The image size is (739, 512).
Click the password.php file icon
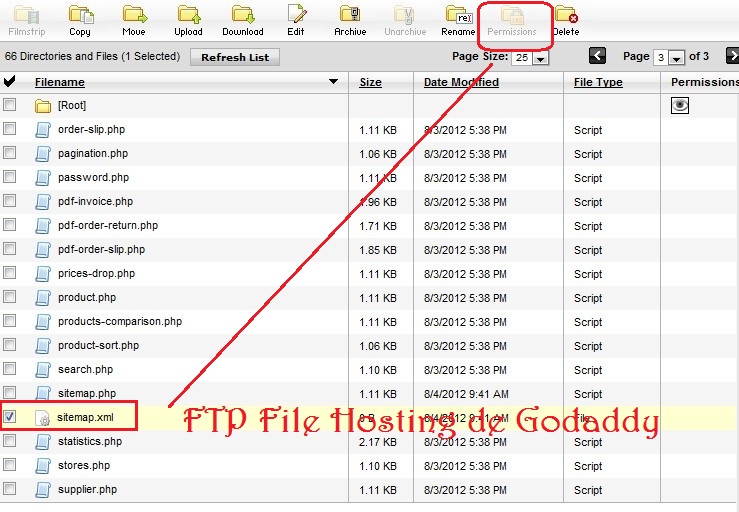43,178
